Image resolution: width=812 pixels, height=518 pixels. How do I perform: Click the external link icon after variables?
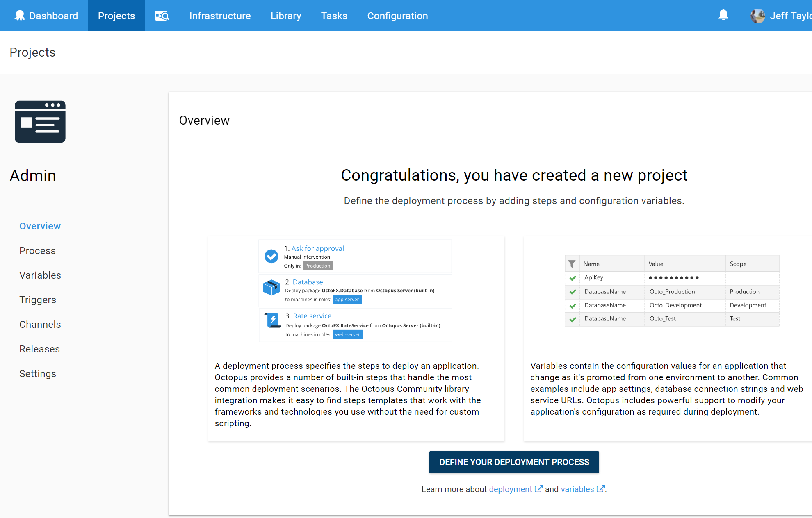600,489
